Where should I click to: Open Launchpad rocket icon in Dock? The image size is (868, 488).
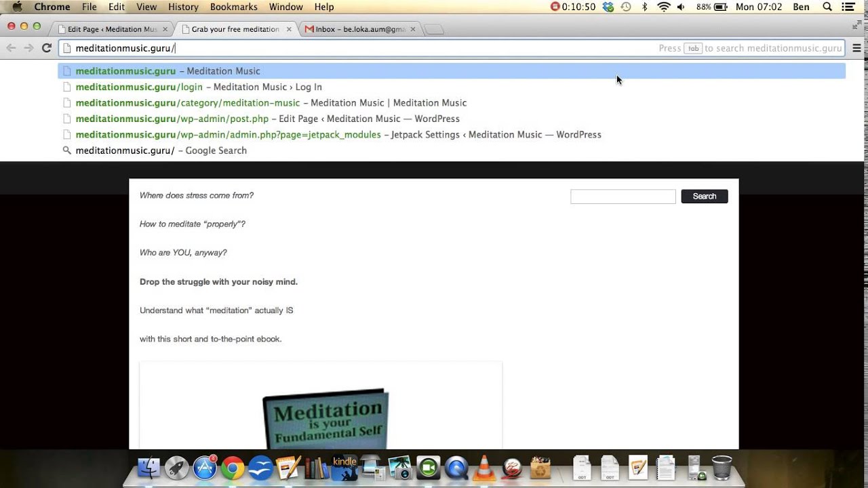[x=177, y=468]
